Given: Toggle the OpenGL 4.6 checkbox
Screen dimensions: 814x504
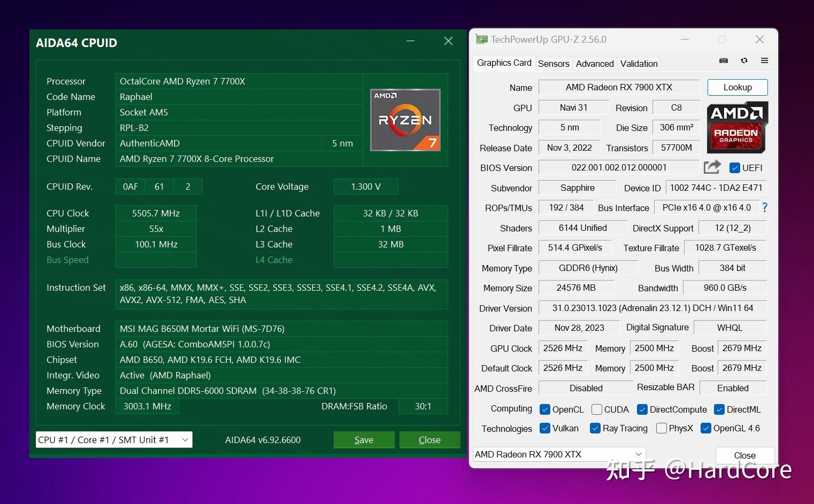Looking at the screenshot, I should pos(706,428).
